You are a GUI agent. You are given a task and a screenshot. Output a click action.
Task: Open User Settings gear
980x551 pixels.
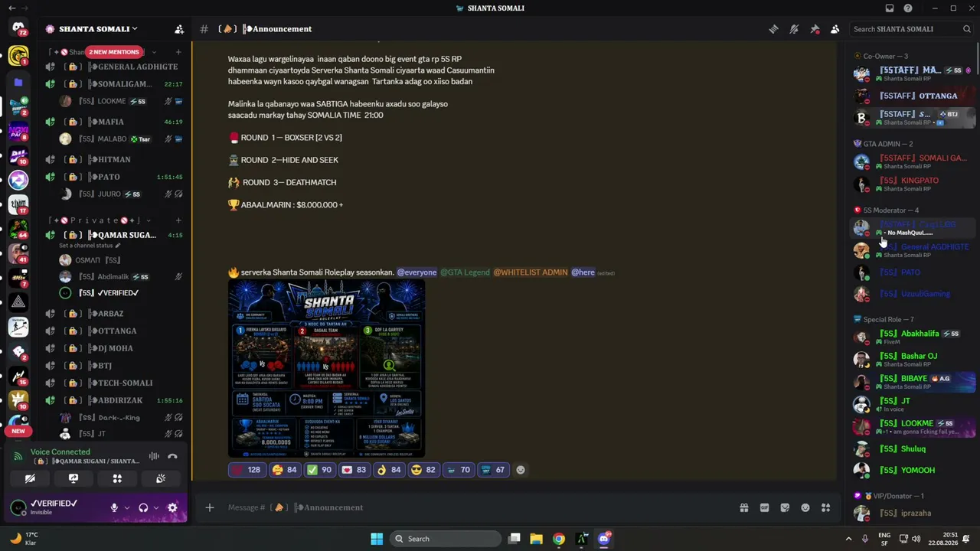point(172,507)
